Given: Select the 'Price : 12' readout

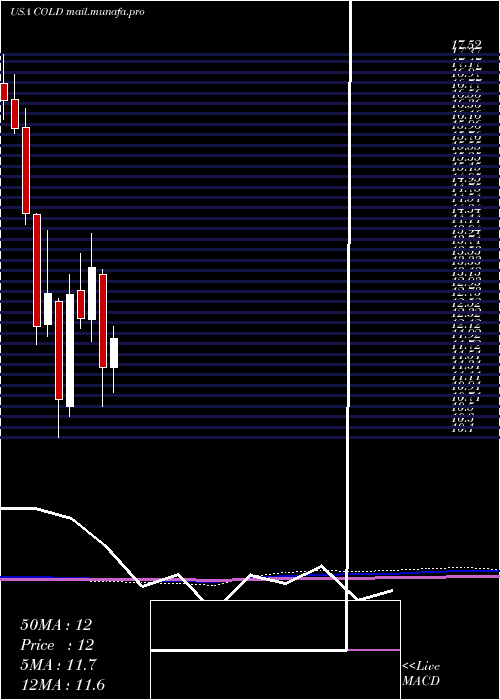Looking at the screenshot, I should [57, 645].
